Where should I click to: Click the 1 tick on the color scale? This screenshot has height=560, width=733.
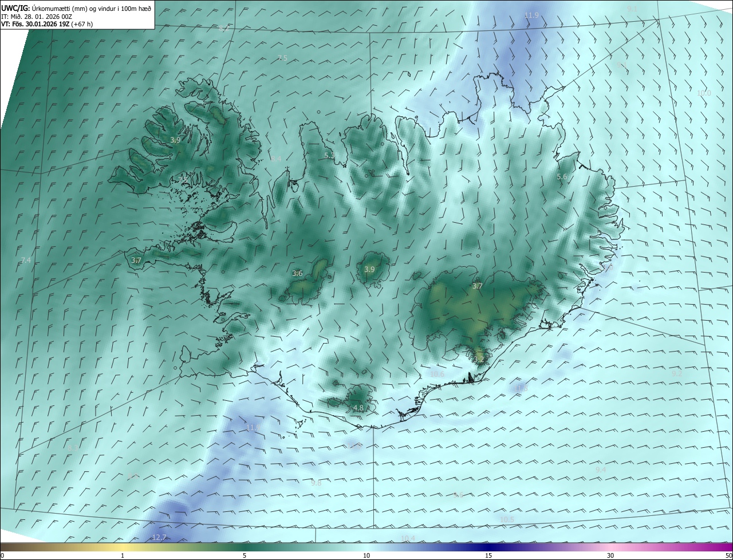[123, 556]
